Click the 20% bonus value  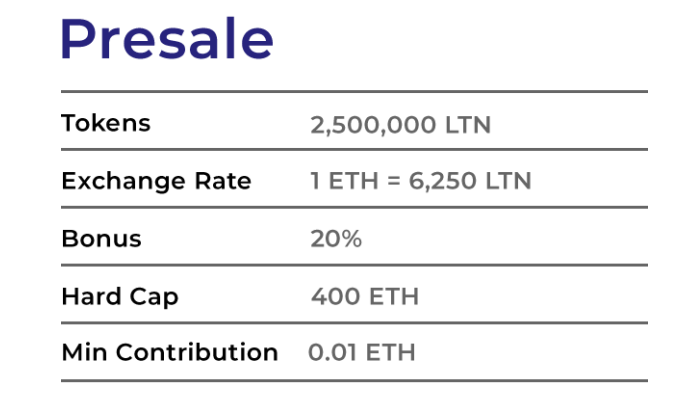[336, 239]
